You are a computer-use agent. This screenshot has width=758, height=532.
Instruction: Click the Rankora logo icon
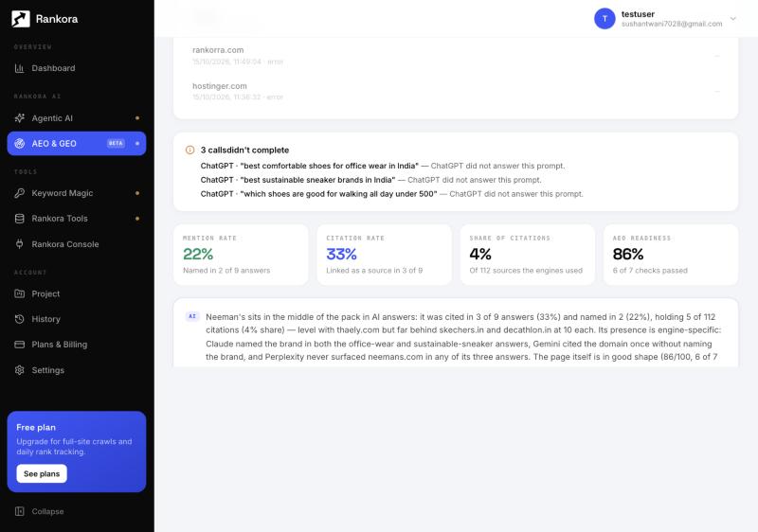[x=20, y=19]
